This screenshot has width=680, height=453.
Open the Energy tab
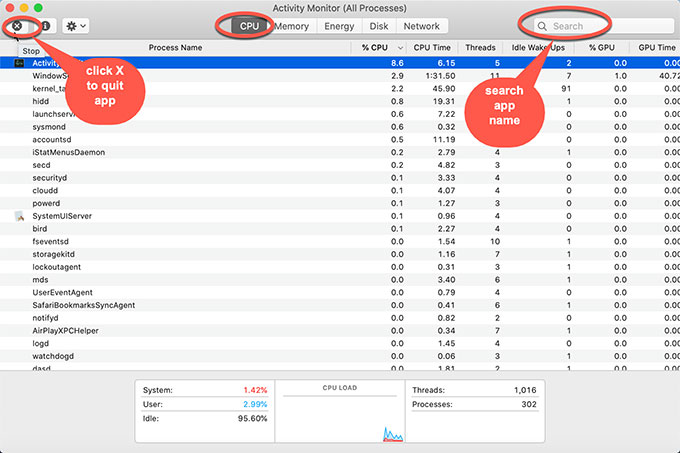[338, 26]
